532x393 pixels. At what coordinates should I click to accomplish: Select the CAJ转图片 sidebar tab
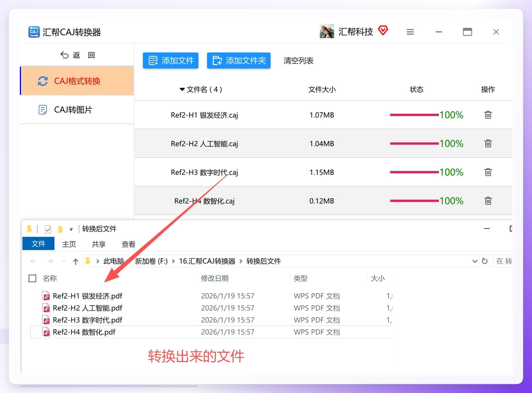(77, 110)
